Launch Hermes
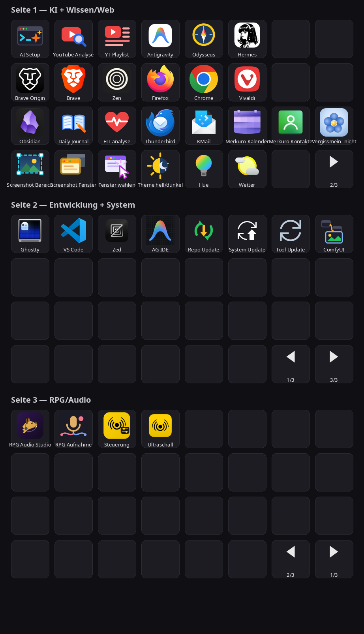Image resolution: width=364 pixels, height=634 pixels. [247, 39]
